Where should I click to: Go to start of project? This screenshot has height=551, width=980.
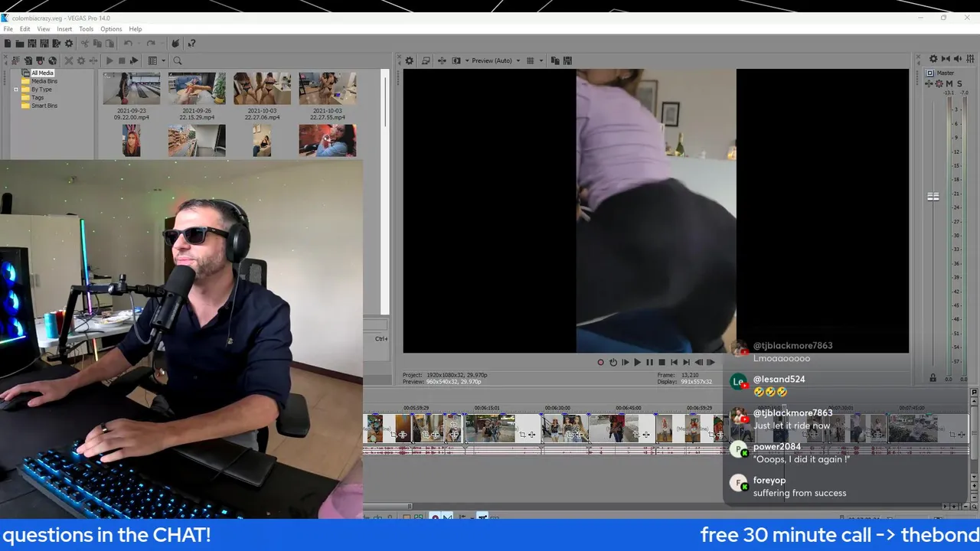674,362
